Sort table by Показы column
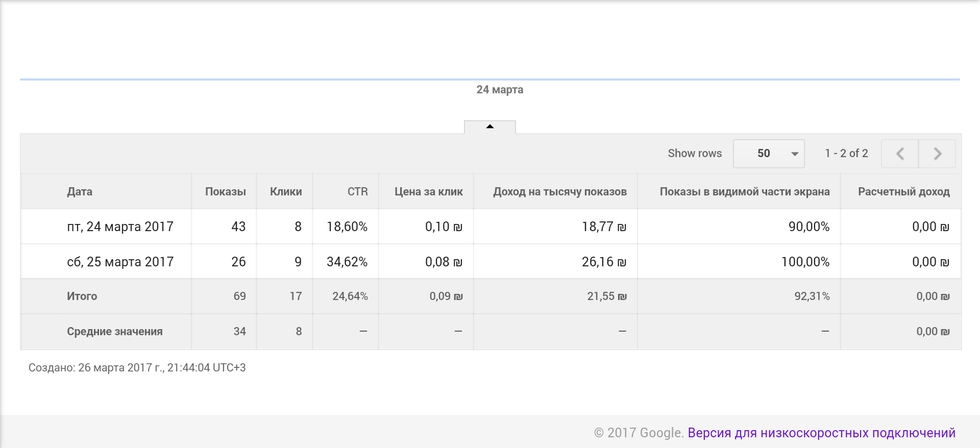The width and height of the screenshot is (980, 448). [225, 192]
